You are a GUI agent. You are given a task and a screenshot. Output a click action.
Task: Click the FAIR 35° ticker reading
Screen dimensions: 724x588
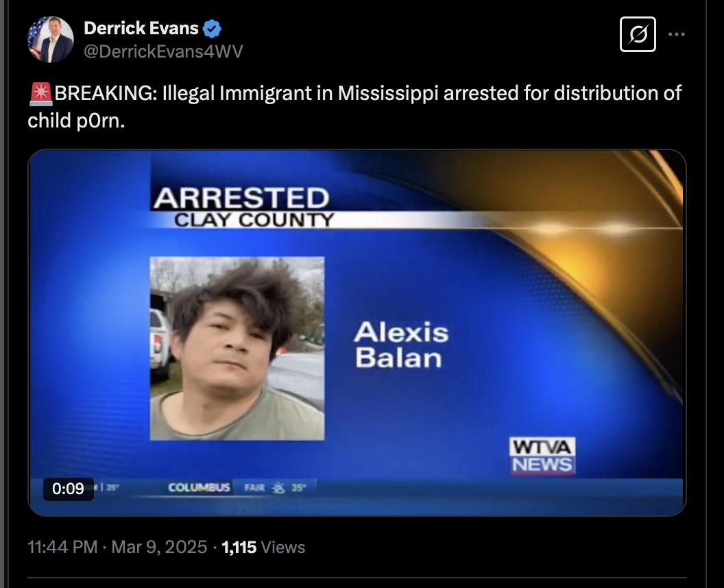[x=275, y=487]
